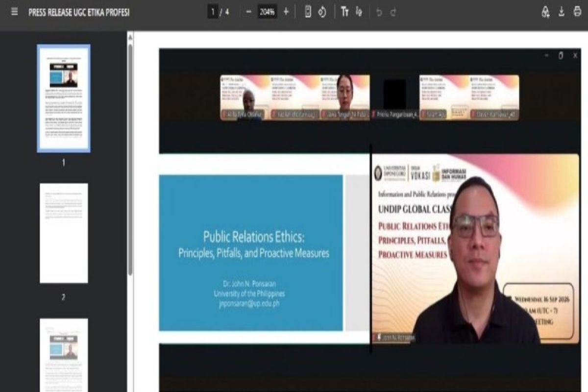This screenshot has height=392, width=588.
Task: Zoom in with the plus button
Action: (x=286, y=12)
